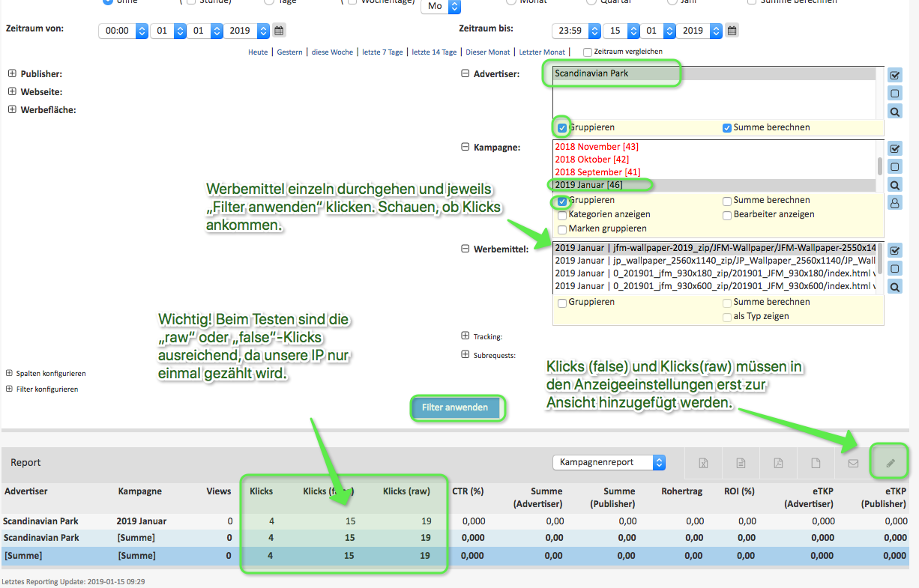The width and height of the screenshot is (919, 588).
Task: Open display settings with the pencil icon
Action: click(891, 463)
